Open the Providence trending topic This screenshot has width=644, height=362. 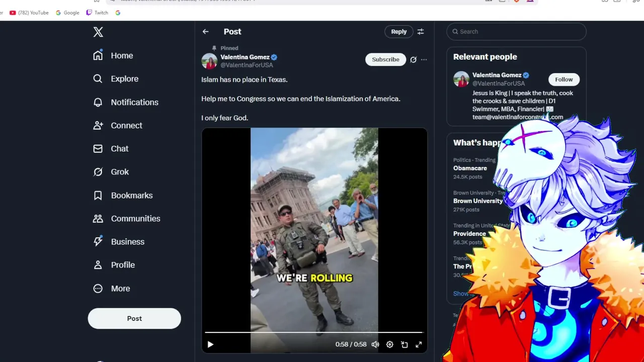coord(469,234)
